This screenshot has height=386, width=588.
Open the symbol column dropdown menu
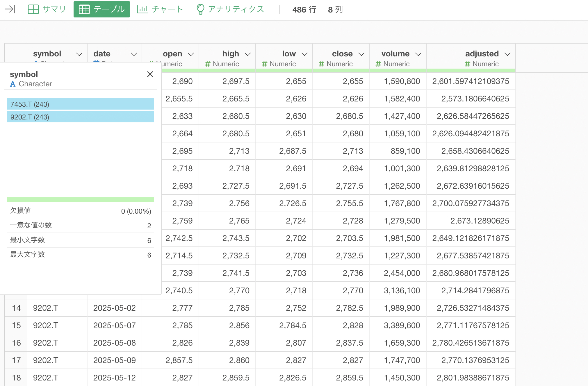click(79, 54)
